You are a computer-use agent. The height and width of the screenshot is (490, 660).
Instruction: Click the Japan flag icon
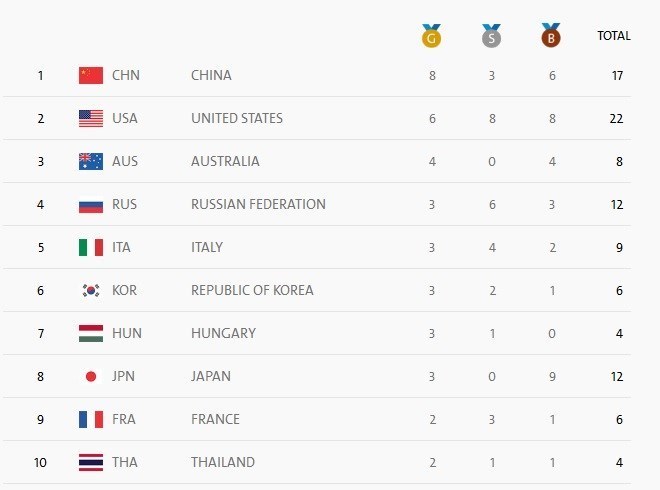[x=91, y=377]
